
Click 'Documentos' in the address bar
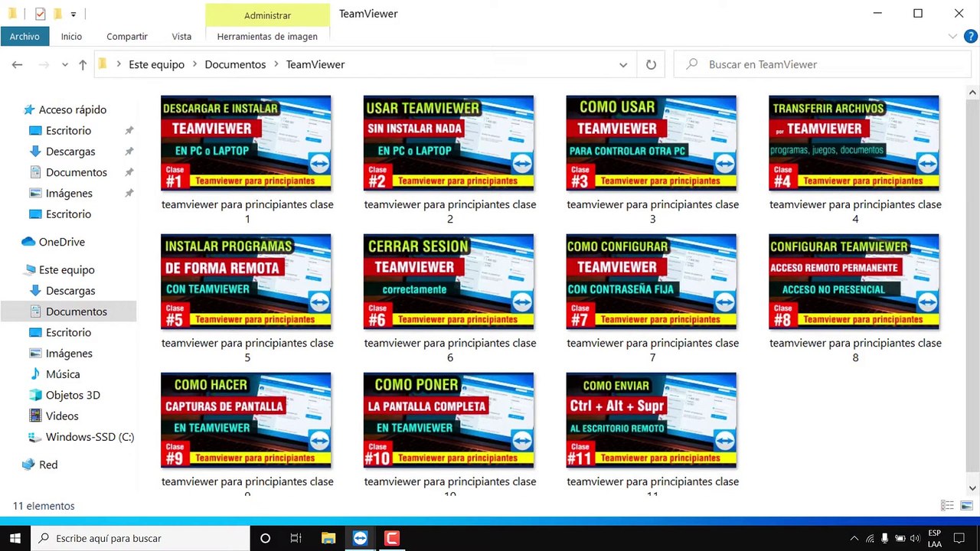click(x=235, y=64)
